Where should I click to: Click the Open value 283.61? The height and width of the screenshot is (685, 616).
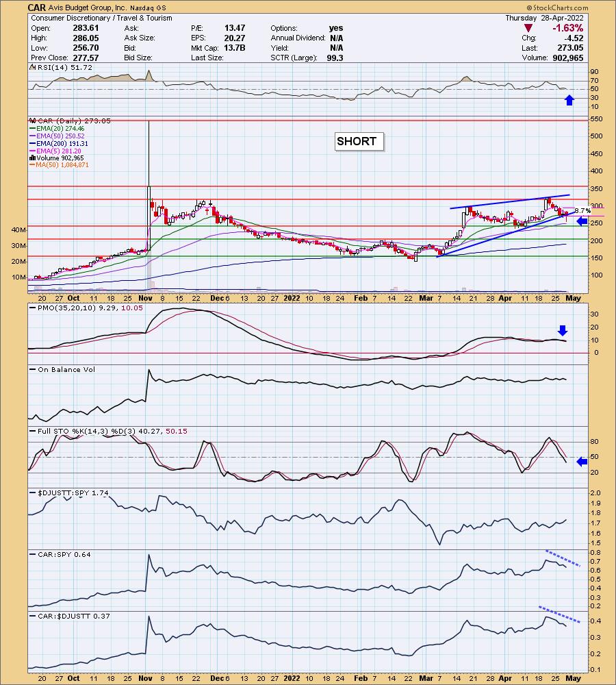point(86,28)
